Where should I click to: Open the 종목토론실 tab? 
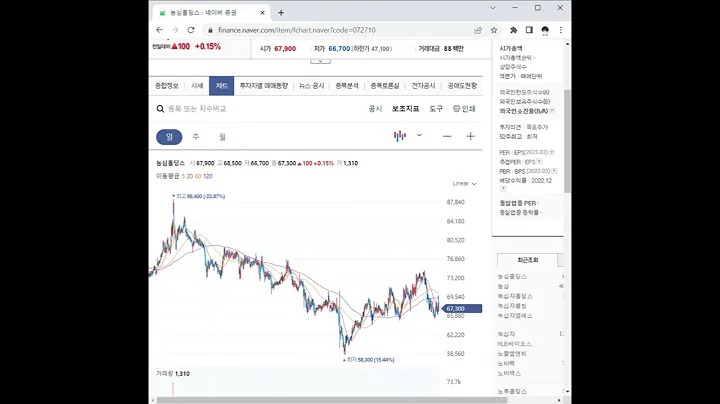click(385, 86)
